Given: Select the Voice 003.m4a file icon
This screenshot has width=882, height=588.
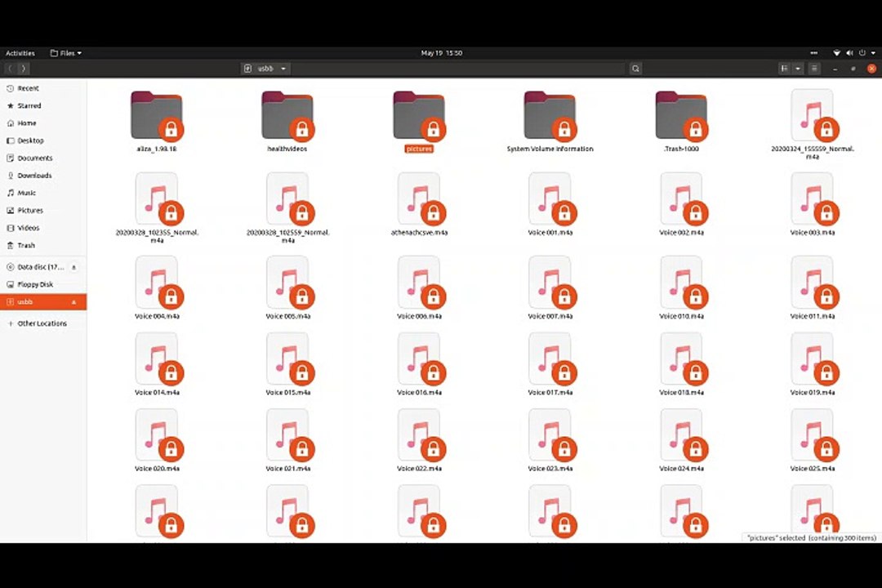Looking at the screenshot, I should click(x=813, y=198).
